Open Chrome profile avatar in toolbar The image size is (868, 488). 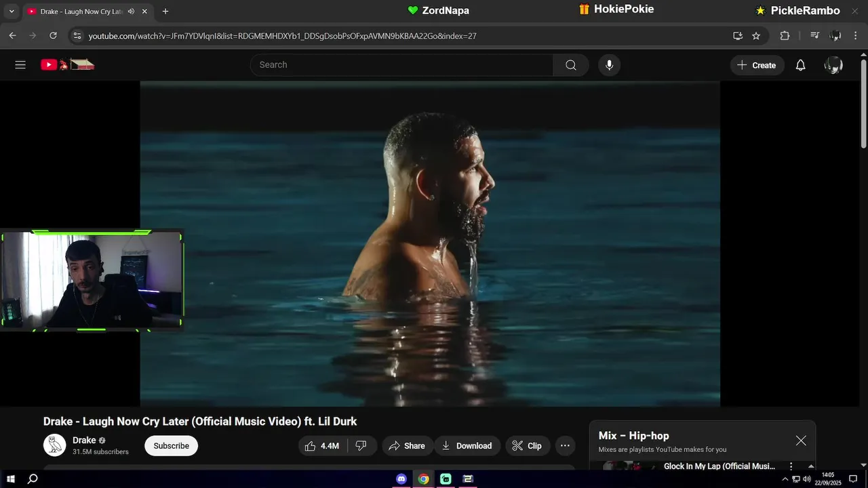[x=835, y=36]
